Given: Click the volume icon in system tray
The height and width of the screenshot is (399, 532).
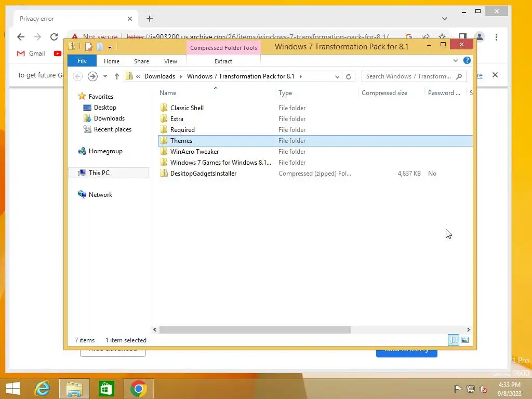Looking at the screenshot, I should pyautogui.click(x=483, y=389).
